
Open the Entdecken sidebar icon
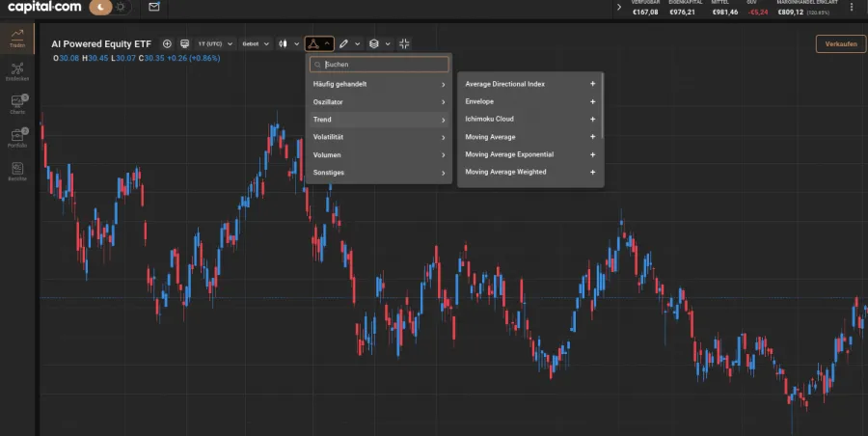16,71
